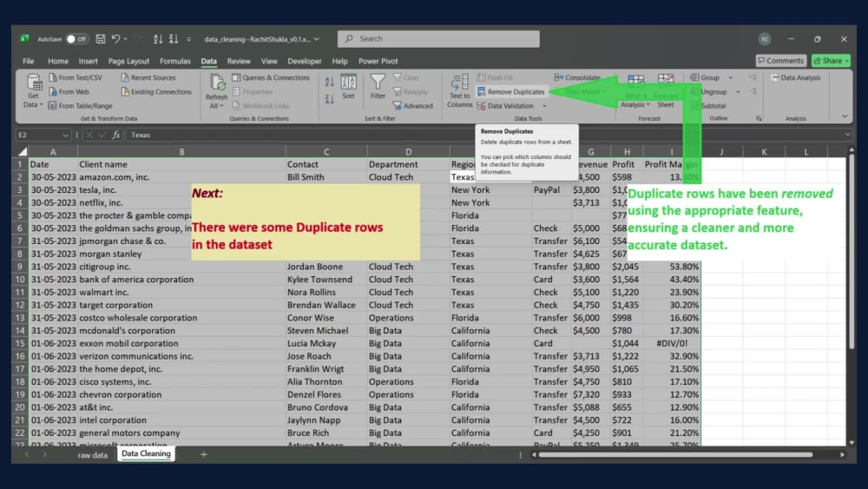Open the Power Pivot tab
This screenshot has width=868, height=489.
coord(378,61)
